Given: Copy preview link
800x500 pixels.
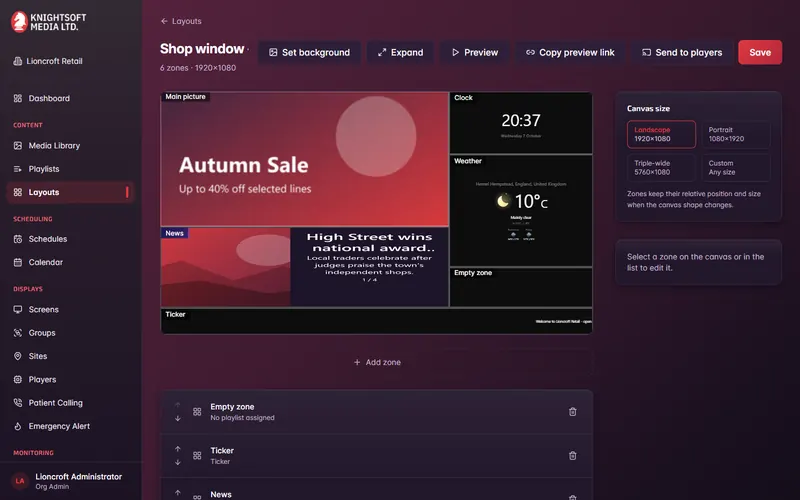Looking at the screenshot, I should (x=570, y=53).
